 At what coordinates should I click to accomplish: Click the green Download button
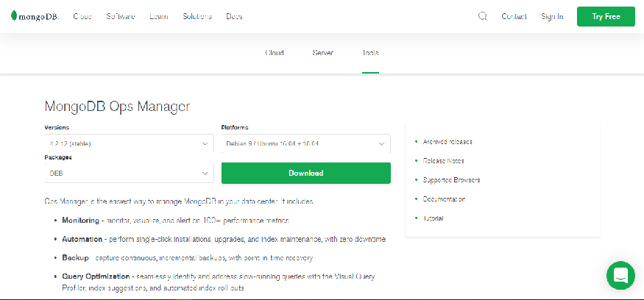(306, 174)
